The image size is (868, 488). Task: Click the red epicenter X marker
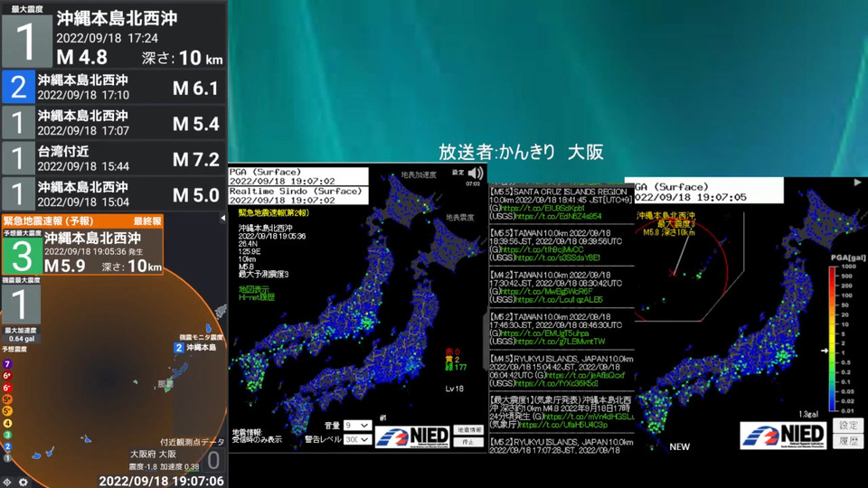click(673, 272)
